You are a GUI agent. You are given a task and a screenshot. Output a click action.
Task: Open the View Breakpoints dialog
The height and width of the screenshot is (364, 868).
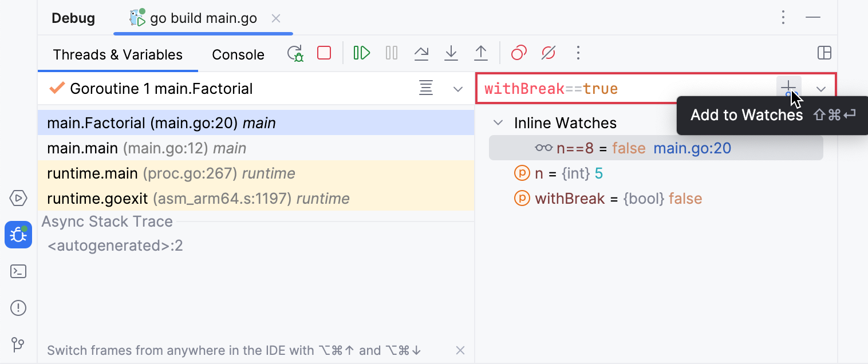tap(518, 53)
